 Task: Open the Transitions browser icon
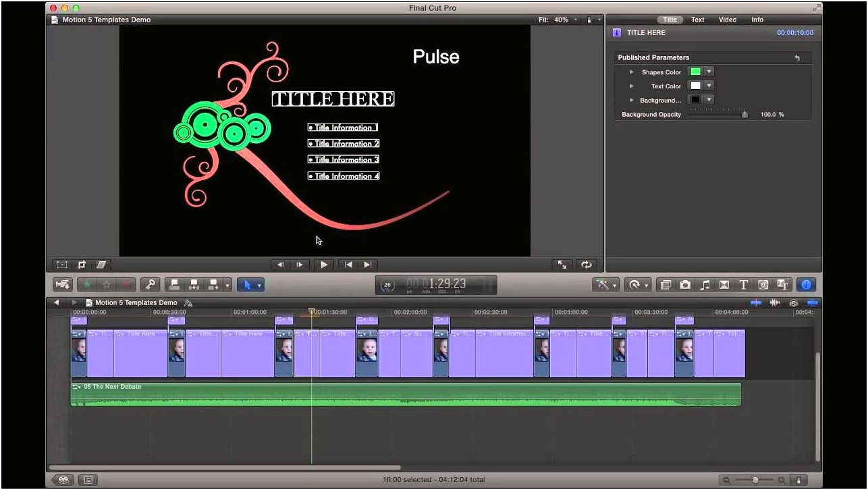pos(724,285)
